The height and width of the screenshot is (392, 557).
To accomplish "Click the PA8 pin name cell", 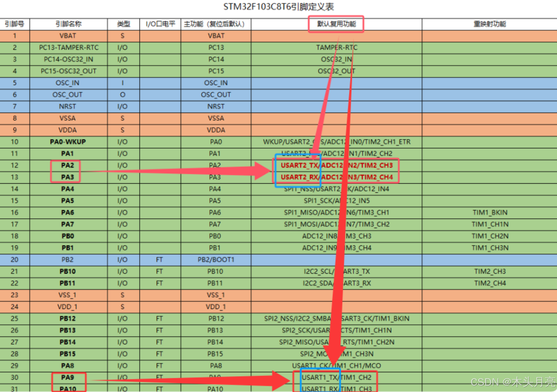I will pos(68,366).
